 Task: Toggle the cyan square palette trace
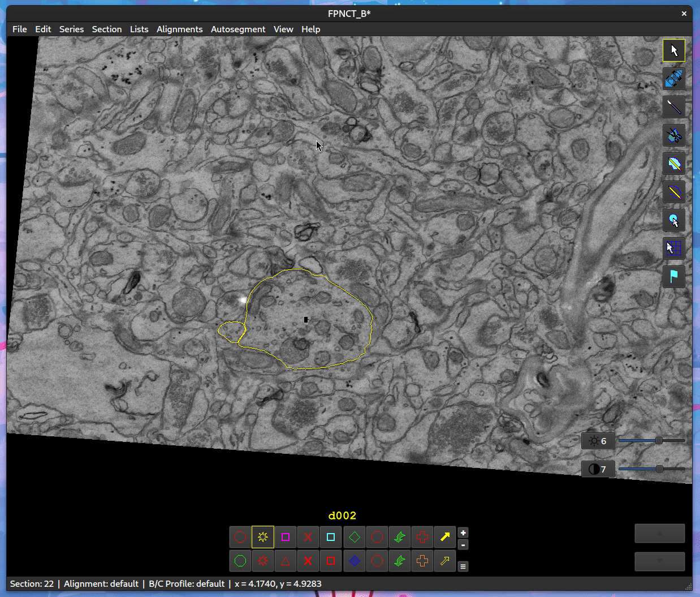(x=331, y=537)
